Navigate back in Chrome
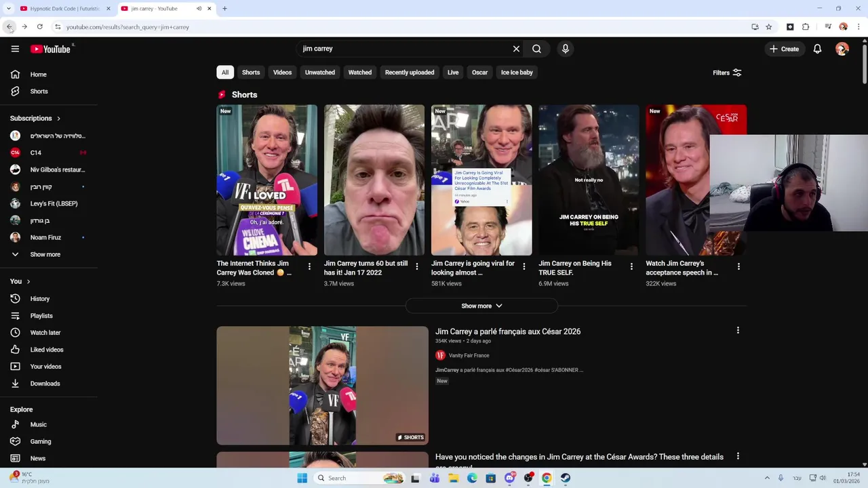 (x=9, y=27)
